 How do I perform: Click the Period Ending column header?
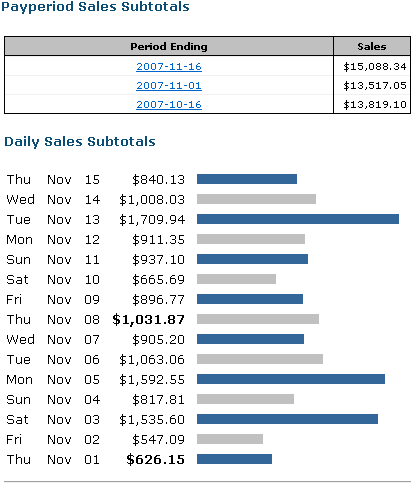click(169, 46)
